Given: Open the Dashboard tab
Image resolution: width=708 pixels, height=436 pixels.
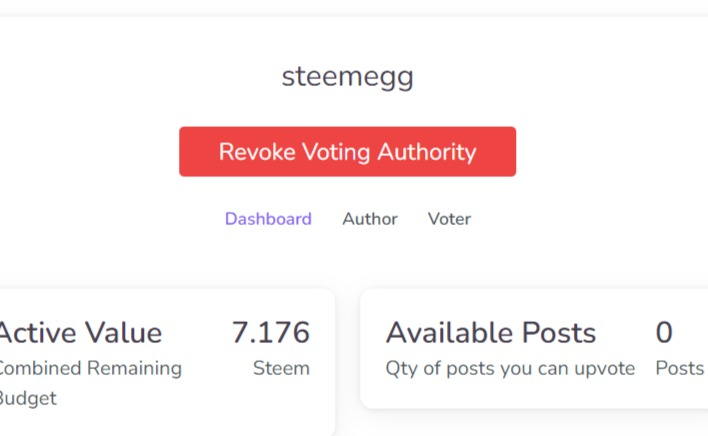Looking at the screenshot, I should click(268, 219).
